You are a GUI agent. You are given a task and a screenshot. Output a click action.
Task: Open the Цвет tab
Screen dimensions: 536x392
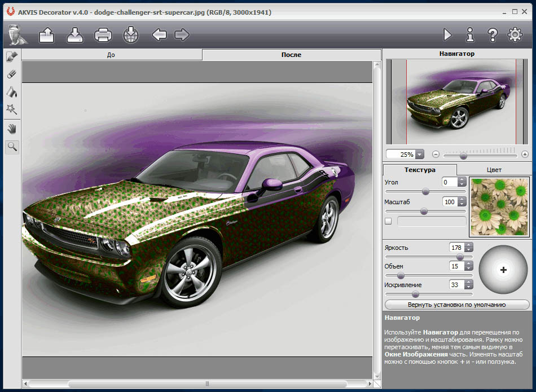494,170
